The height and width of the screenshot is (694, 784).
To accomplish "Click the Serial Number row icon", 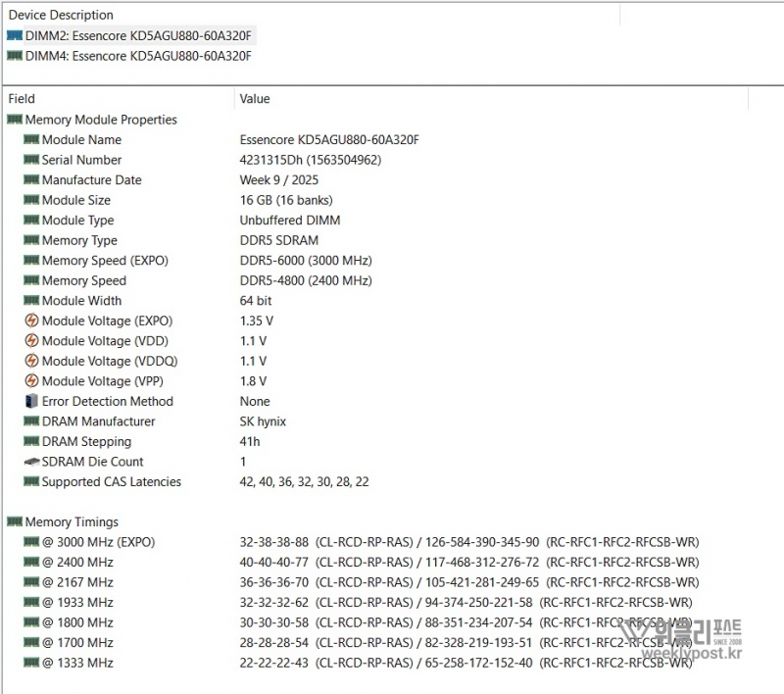I will coord(31,160).
